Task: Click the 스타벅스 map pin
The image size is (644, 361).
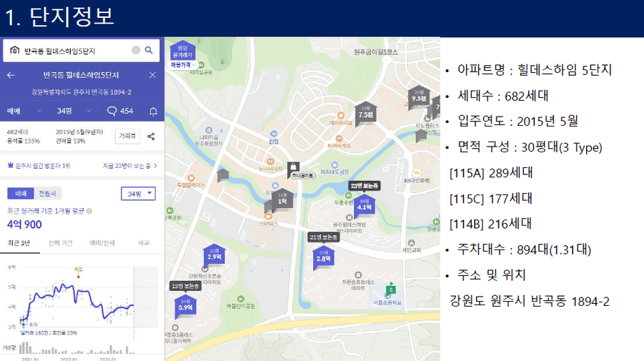Action: click(x=268, y=217)
